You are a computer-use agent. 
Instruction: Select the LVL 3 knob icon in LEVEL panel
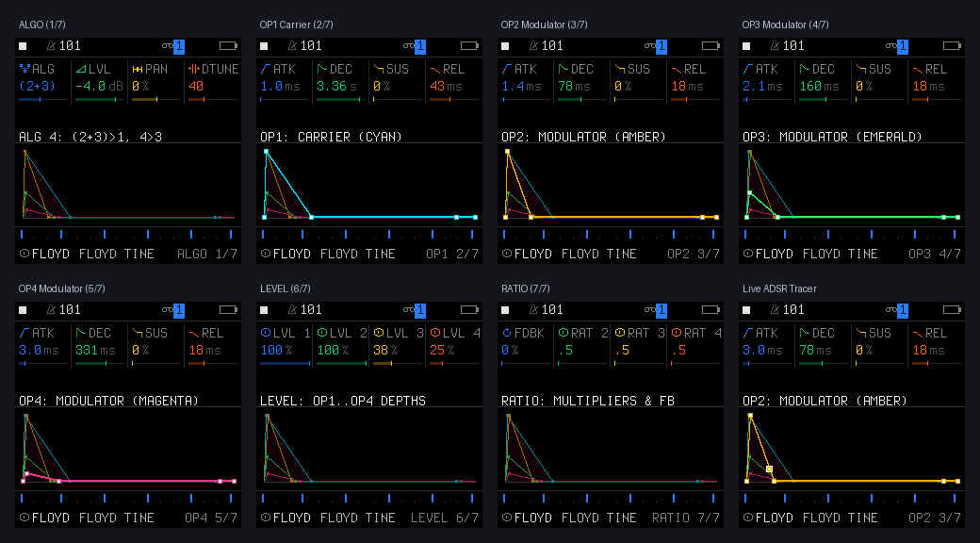coord(379,333)
